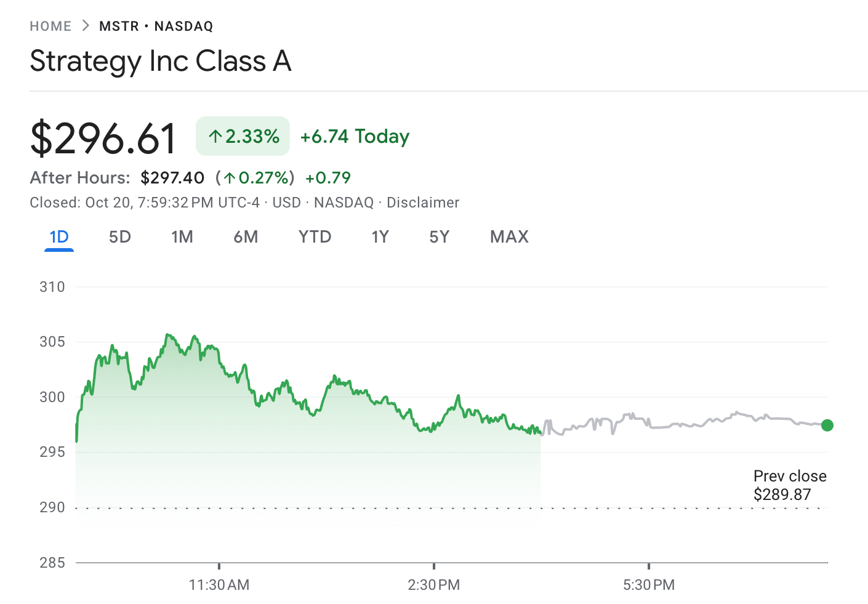The width and height of the screenshot is (868, 604).
Task: Reselect the 1D tab
Action: [x=58, y=236]
